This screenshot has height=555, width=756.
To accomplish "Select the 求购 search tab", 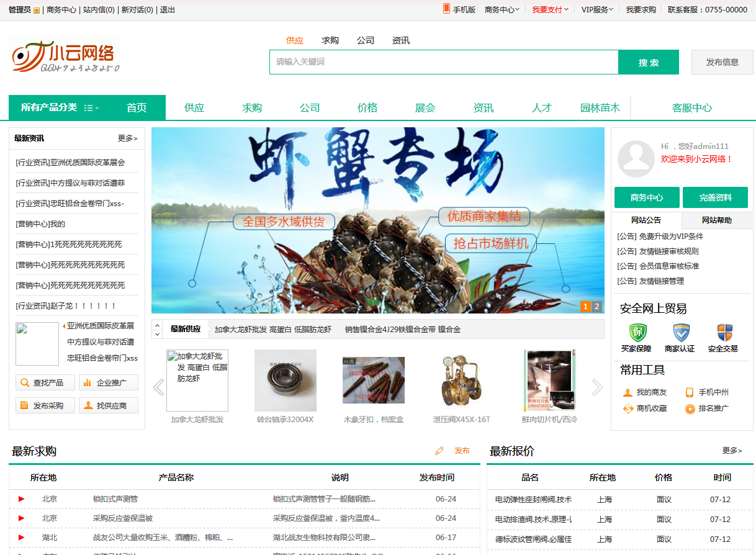I will point(330,40).
